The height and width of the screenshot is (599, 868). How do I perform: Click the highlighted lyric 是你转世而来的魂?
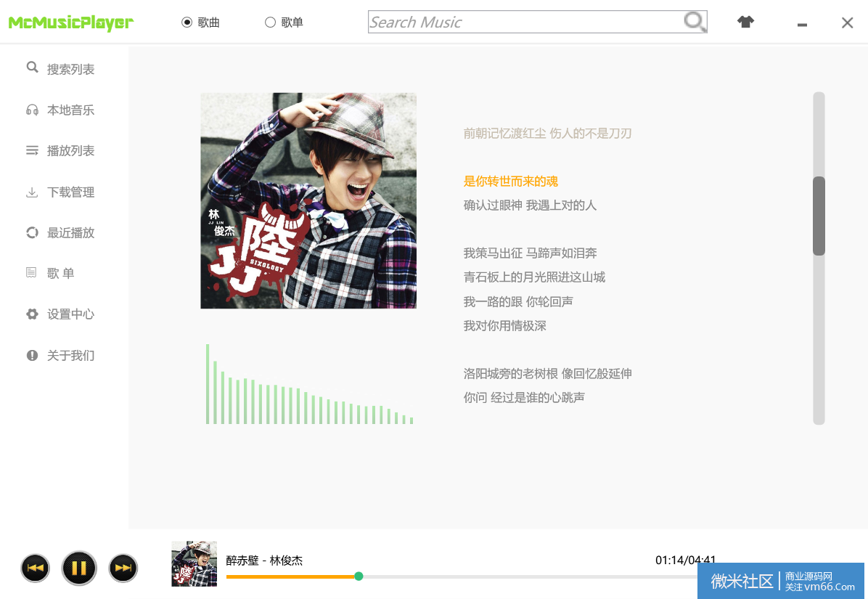pos(510,181)
